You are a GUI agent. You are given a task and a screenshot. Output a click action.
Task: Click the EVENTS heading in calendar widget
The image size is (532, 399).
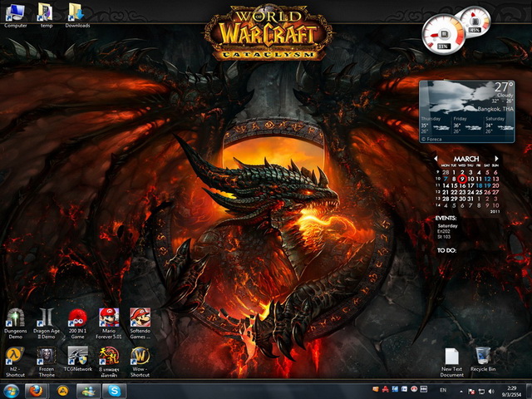point(446,218)
